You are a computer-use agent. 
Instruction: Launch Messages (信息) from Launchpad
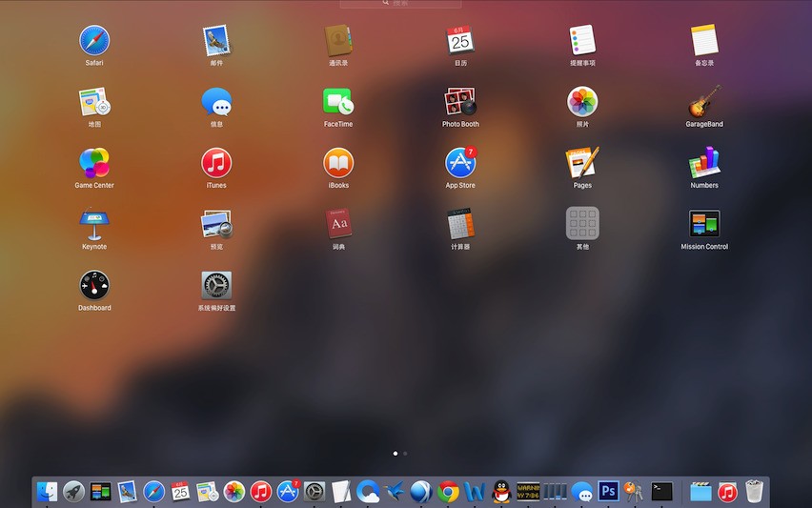click(216, 101)
